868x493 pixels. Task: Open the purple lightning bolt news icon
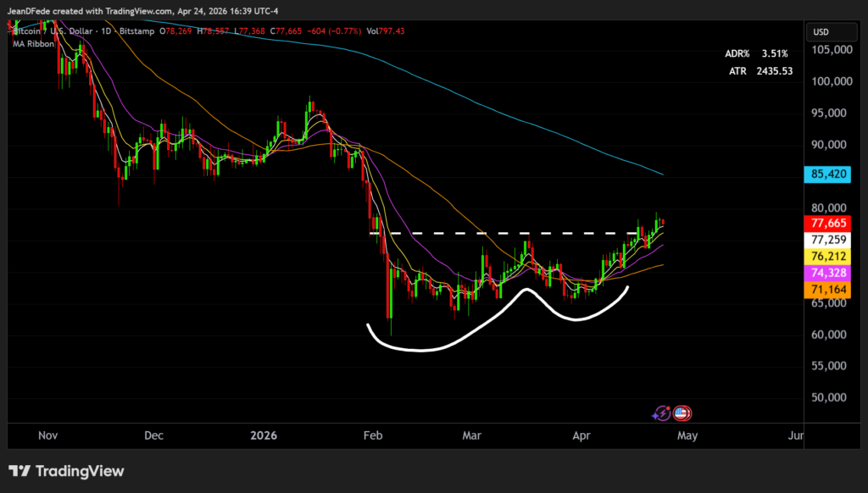click(661, 413)
